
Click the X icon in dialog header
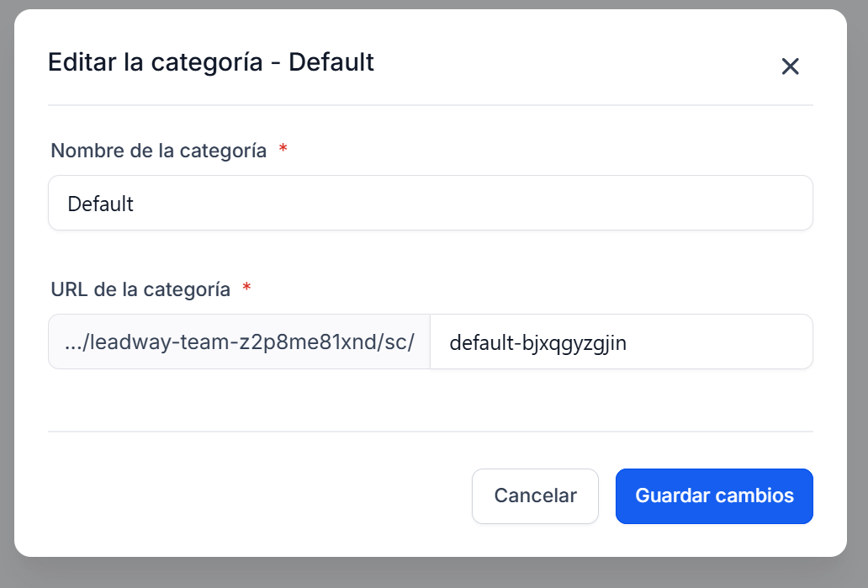[790, 66]
